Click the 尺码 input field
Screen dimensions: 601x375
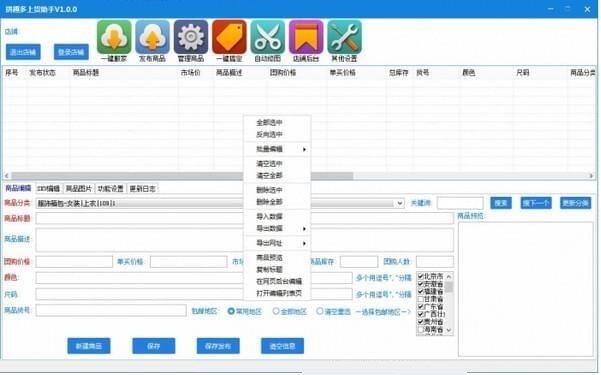[194, 294]
